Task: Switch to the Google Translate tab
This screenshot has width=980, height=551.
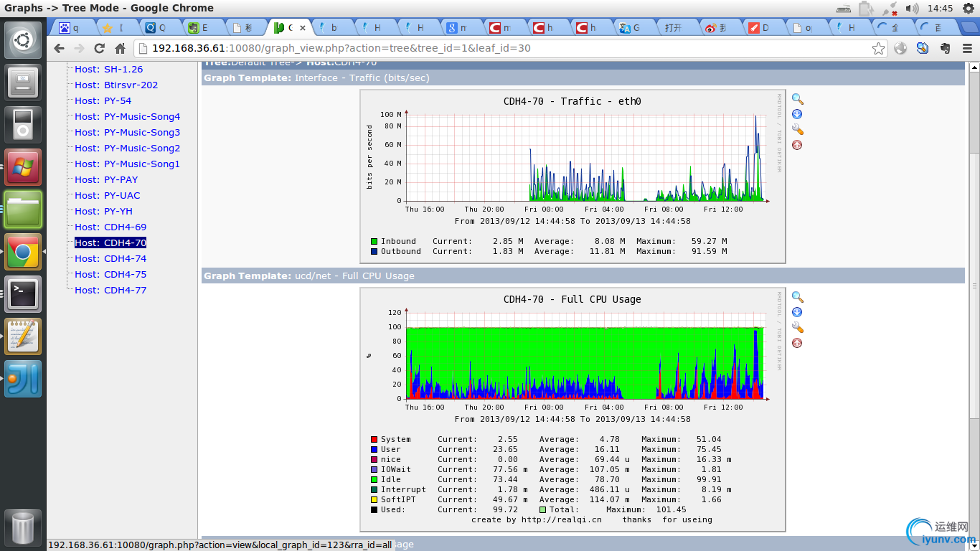Action: pyautogui.click(x=631, y=28)
